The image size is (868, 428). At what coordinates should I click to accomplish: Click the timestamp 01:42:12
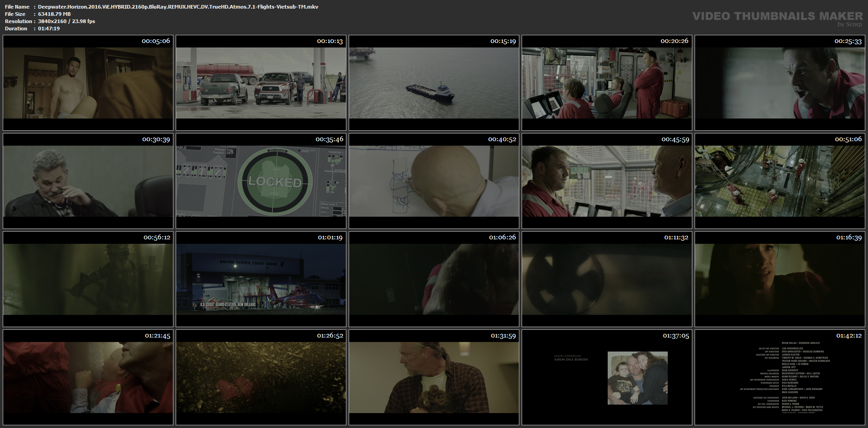click(x=849, y=336)
